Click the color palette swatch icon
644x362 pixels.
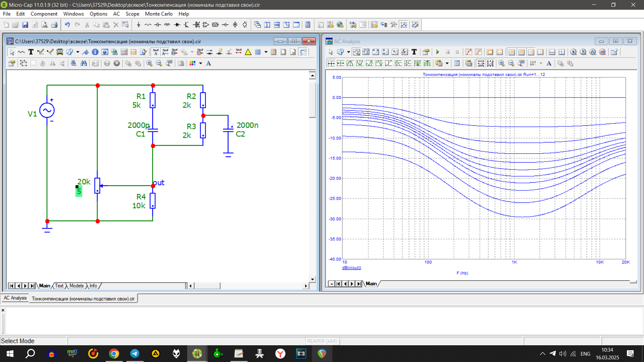(193, 63)
